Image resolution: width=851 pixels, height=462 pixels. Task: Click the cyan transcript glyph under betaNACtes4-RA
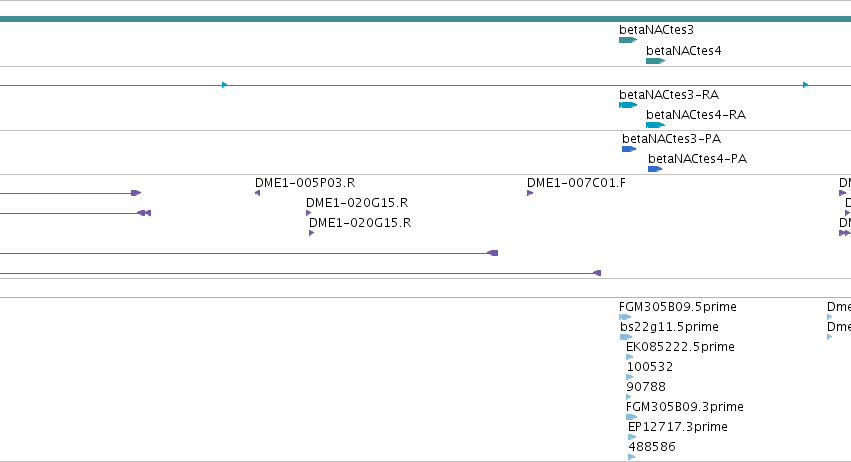pos(655,125)
